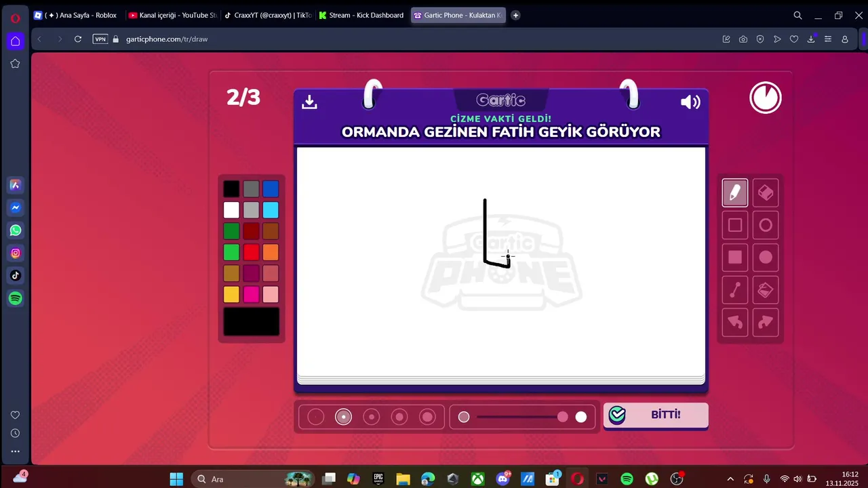
Task: Open Windows Start menu
Action: point(176,479)
